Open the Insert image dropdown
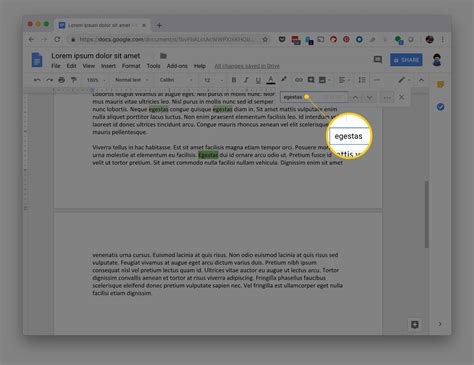Viewport: 474px width, 365px height. point(324,80)
